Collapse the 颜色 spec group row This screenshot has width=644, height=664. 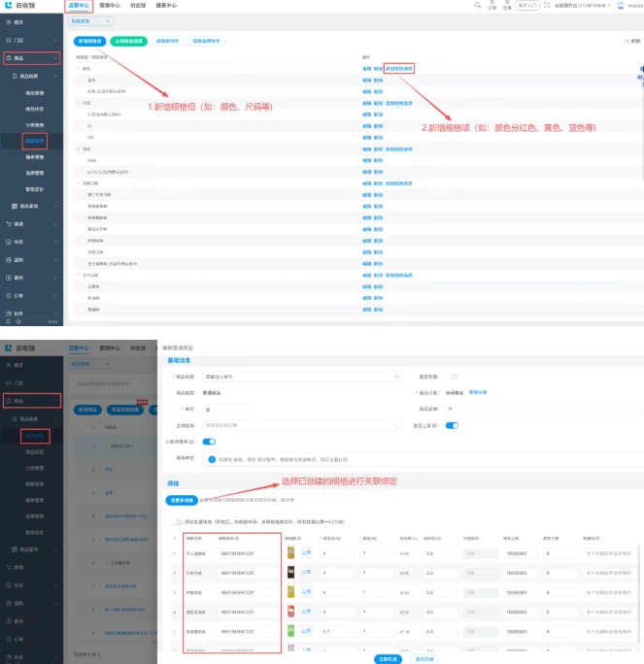[78, 69]
